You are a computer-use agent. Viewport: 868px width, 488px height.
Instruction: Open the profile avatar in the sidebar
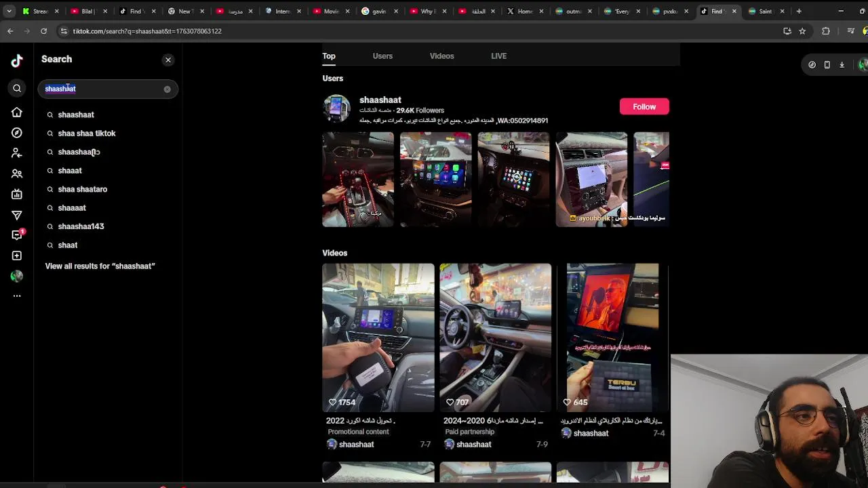(17, 276)
